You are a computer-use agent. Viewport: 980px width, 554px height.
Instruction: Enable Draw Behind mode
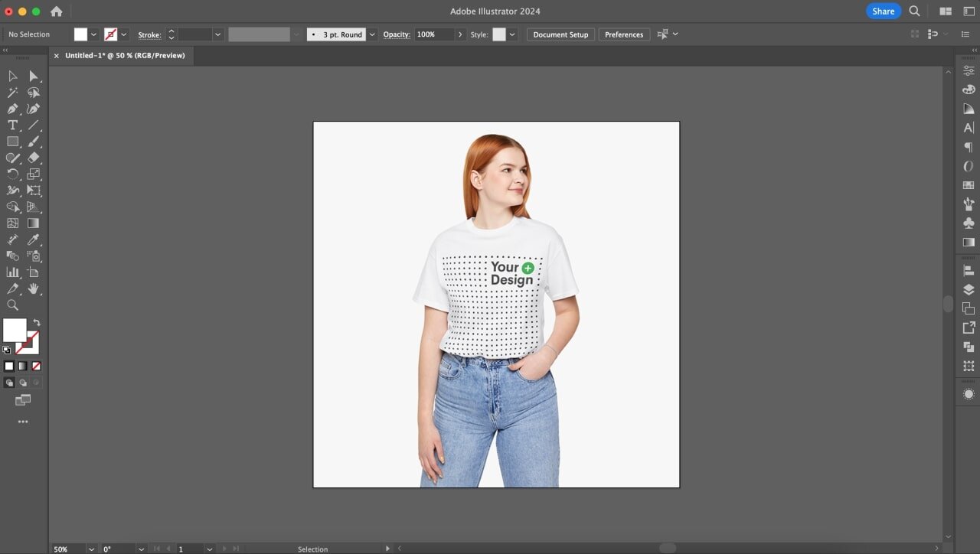(22, 383)
